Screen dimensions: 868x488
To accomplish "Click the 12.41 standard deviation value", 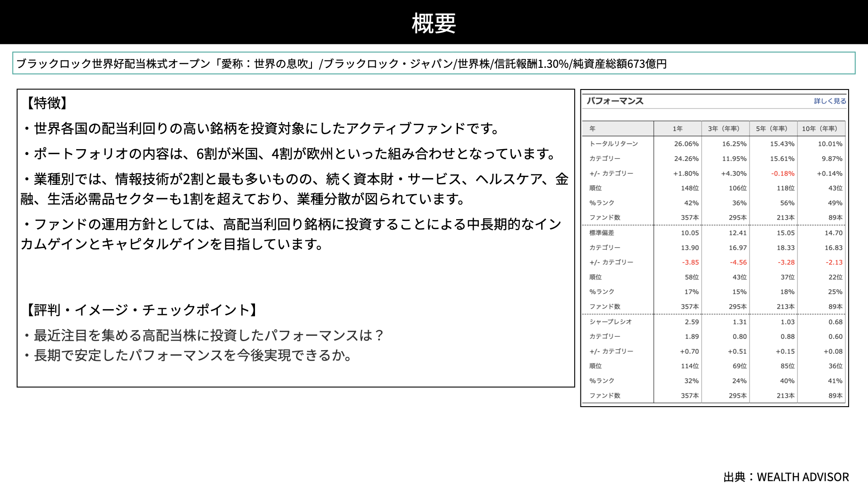I will tap(738, 233).
